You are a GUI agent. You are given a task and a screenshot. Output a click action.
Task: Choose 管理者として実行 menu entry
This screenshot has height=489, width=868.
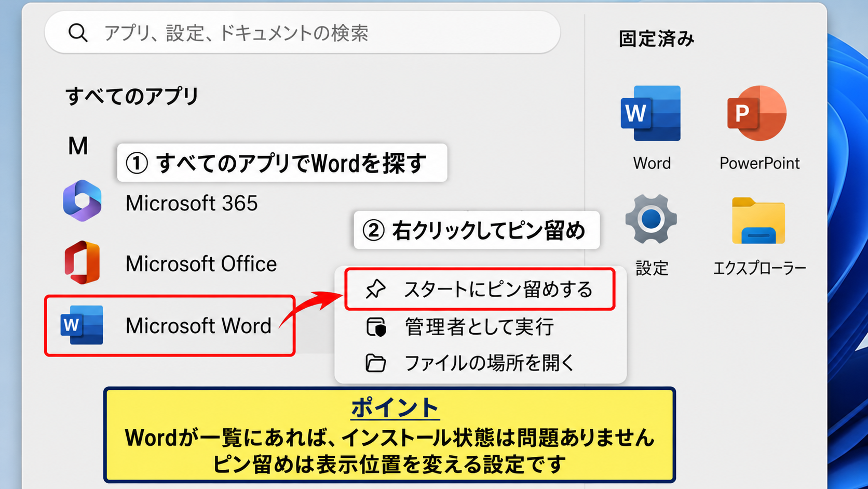pyautogui.click(x=480, y=327)
